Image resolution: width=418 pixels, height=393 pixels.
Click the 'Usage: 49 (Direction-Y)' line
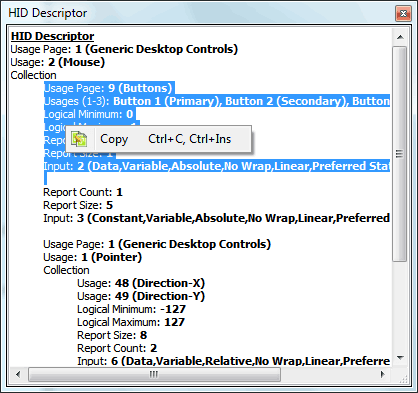(x=141, y=296)
